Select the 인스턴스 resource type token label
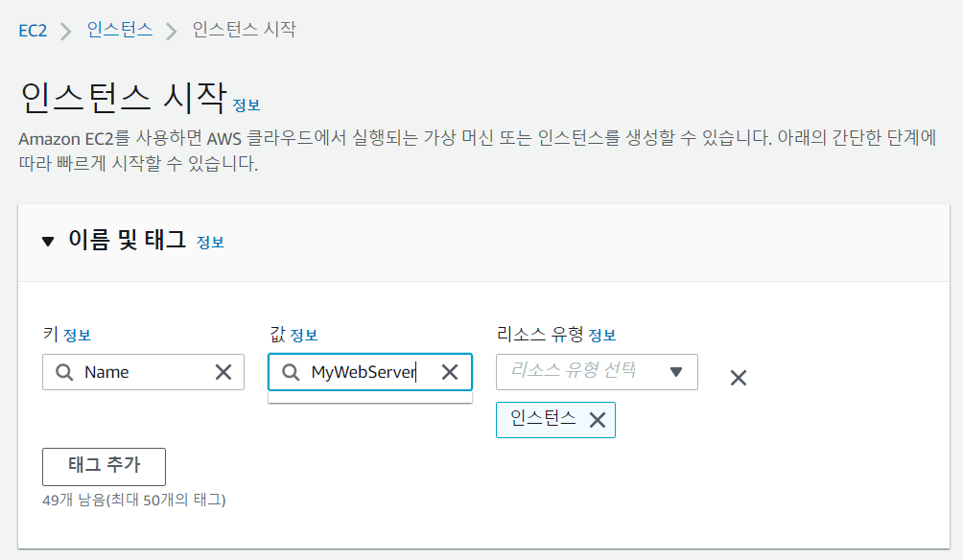 543,419
